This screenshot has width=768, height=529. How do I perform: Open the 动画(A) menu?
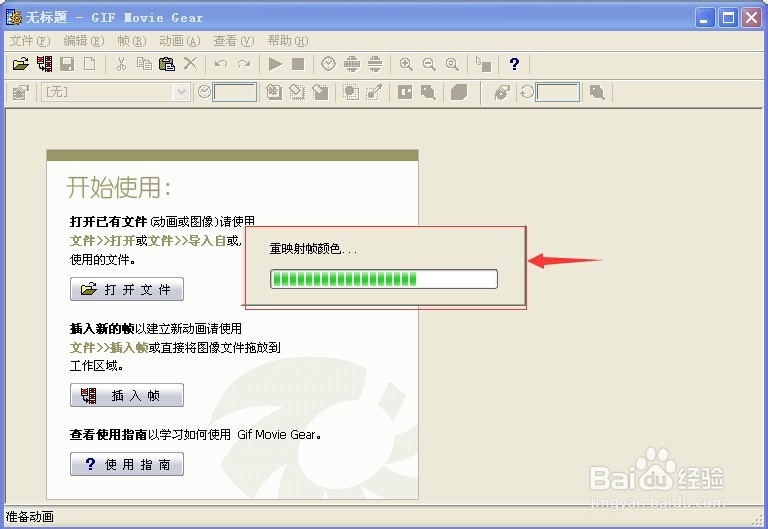180,41
